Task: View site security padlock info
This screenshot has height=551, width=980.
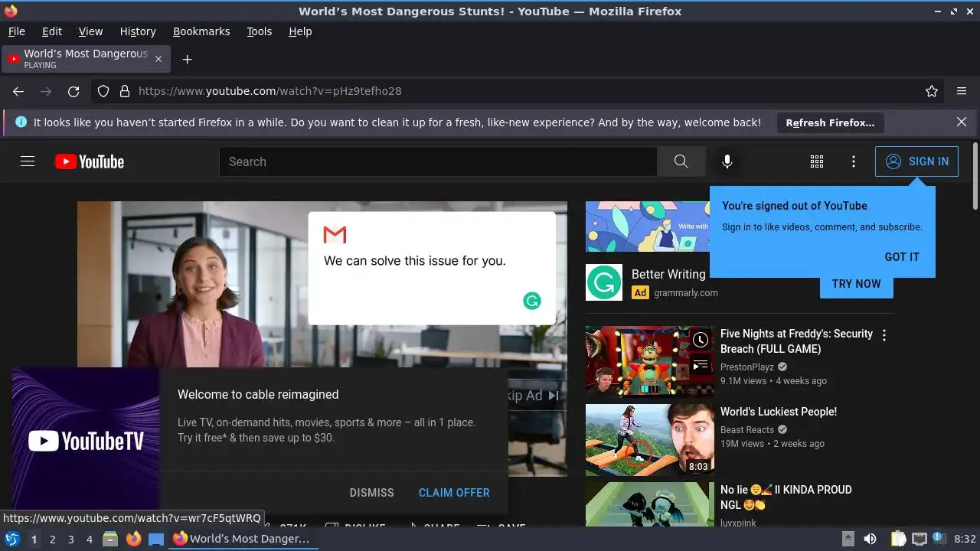Action: click(x=125, y=91)
